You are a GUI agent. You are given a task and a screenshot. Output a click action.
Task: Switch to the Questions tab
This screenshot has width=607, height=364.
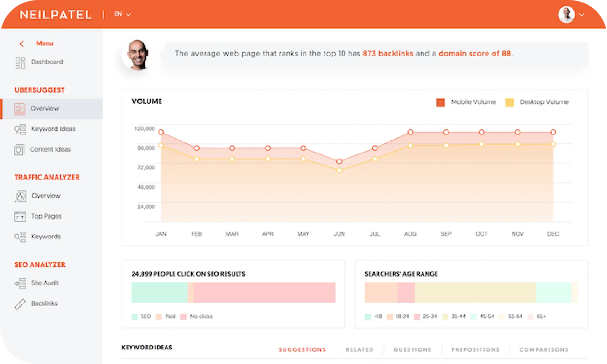pyautogui.click(x=412, y=350)
